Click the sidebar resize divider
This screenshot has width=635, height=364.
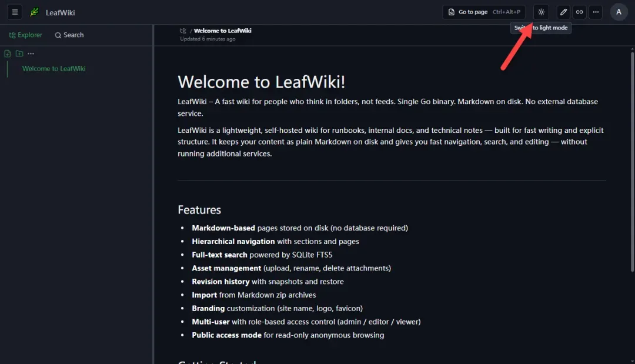click(153, 195)
